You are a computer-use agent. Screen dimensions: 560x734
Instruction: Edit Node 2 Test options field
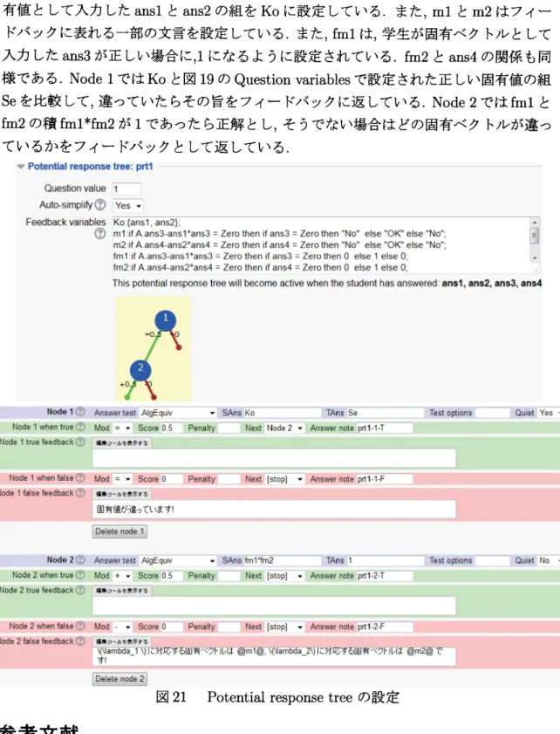[x=492, y=561]
